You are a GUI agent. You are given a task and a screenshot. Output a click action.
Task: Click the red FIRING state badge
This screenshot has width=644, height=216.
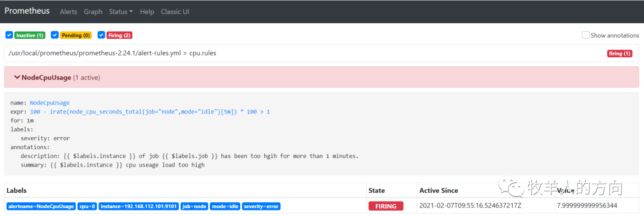[x=386, y=206]
